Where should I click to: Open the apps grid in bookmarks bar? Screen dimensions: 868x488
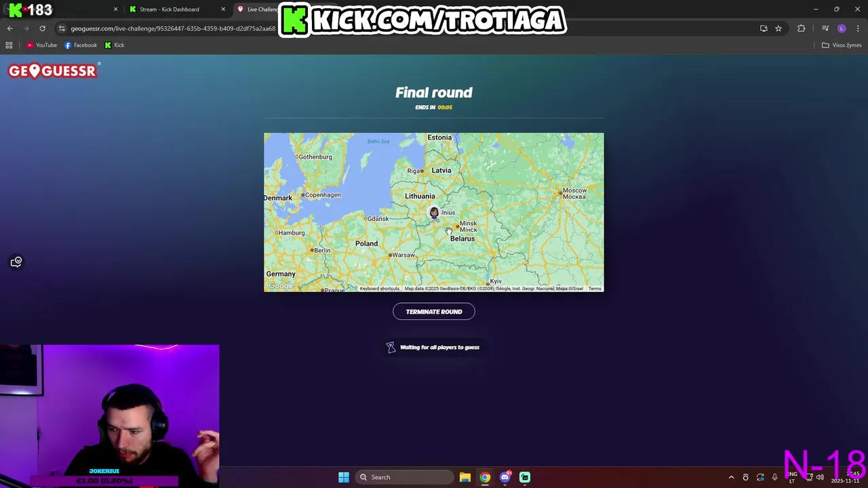click(9, 45)
